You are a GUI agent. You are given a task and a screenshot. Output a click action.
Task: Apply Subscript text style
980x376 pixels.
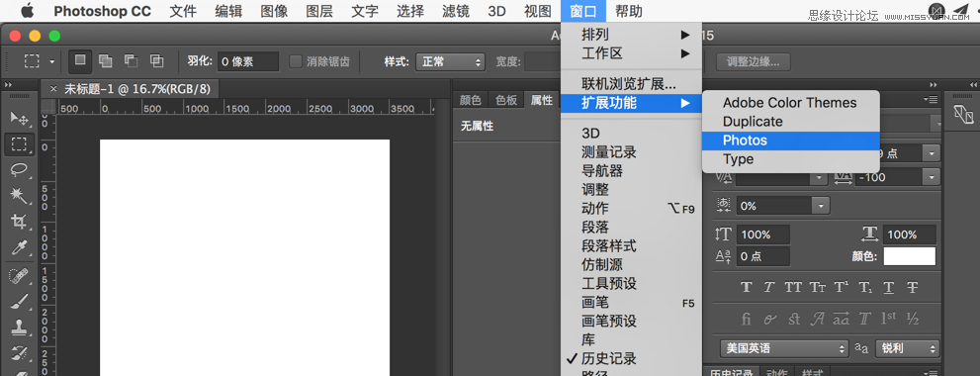(865, 287)
